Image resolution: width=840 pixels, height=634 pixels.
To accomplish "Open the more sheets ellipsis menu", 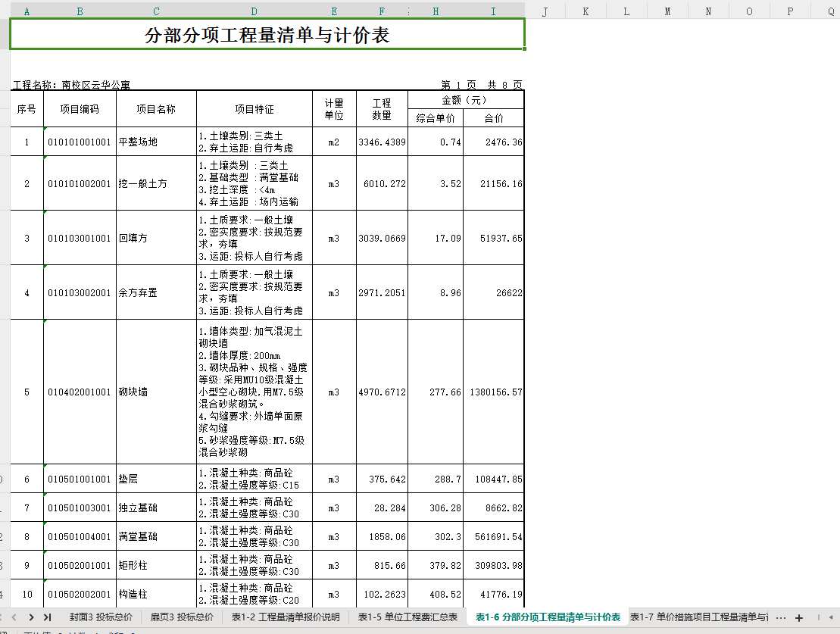I will tap(780, 618).
